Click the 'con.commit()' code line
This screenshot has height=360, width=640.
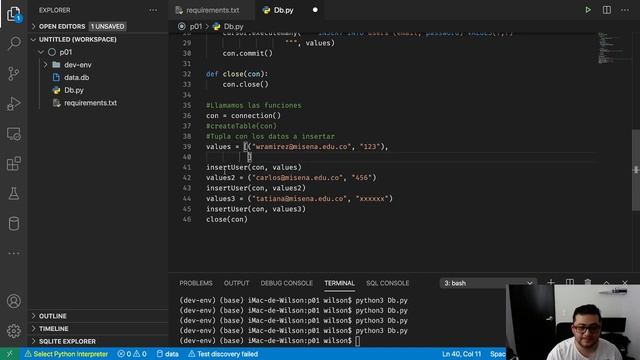(247, 53)
